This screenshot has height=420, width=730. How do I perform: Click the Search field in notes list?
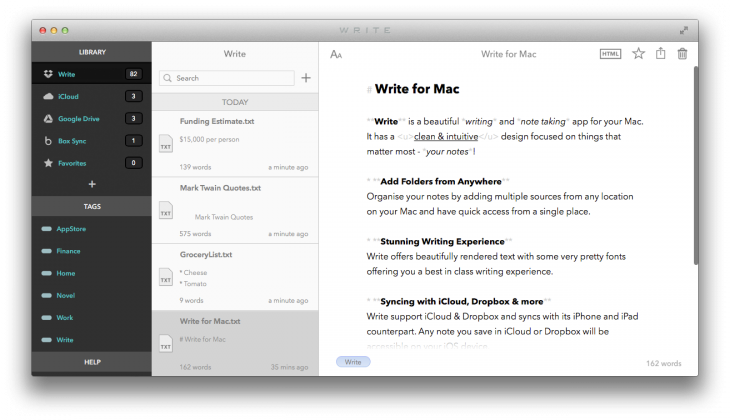[227, 78]
